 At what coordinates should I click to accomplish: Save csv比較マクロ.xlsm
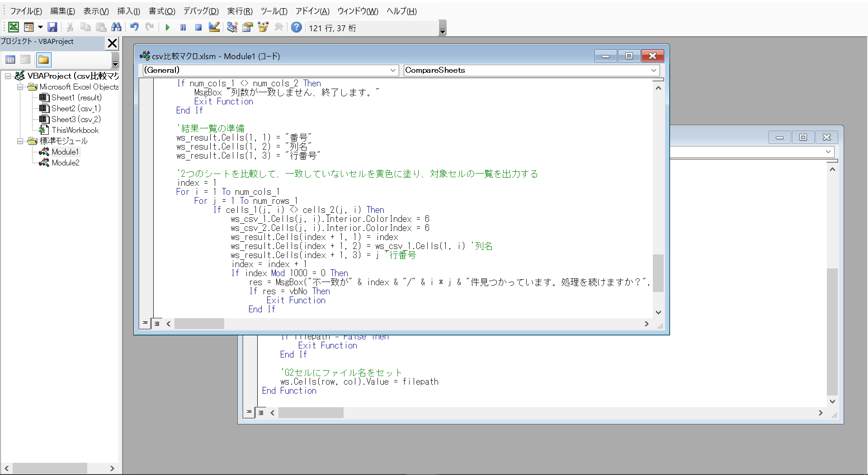(52, 27)
